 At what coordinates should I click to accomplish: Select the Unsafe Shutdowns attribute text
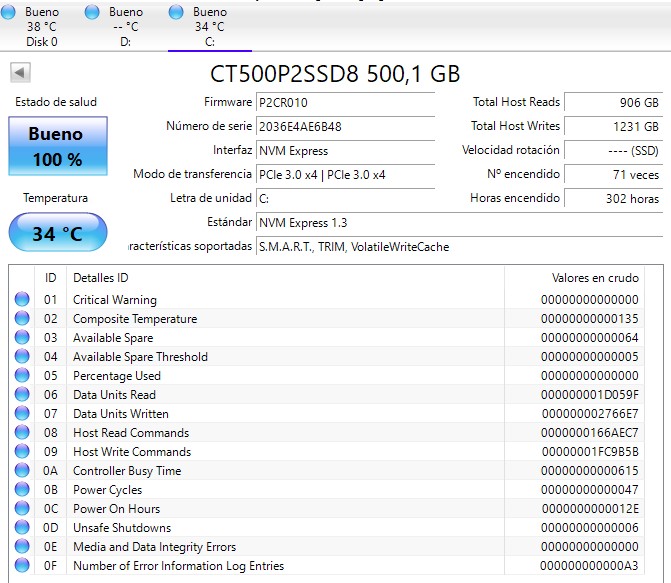122,528
